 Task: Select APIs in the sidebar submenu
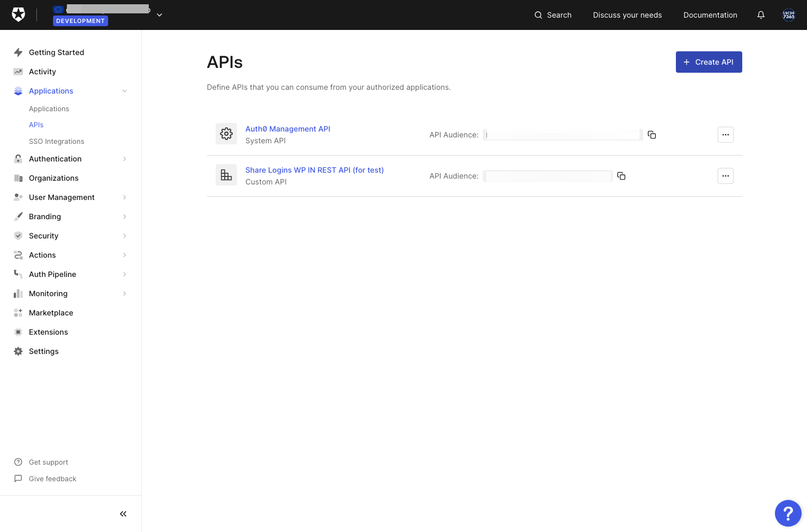click(x=36, y=125)
